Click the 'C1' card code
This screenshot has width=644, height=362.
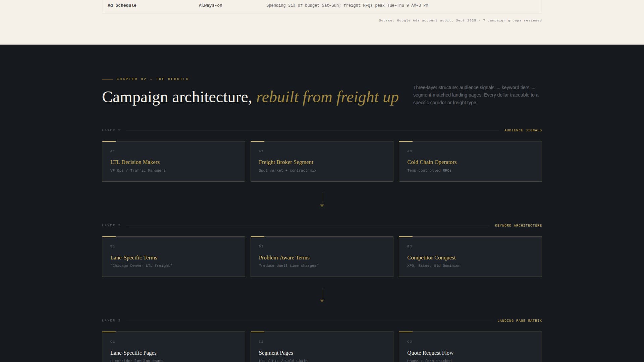(113, 342)
